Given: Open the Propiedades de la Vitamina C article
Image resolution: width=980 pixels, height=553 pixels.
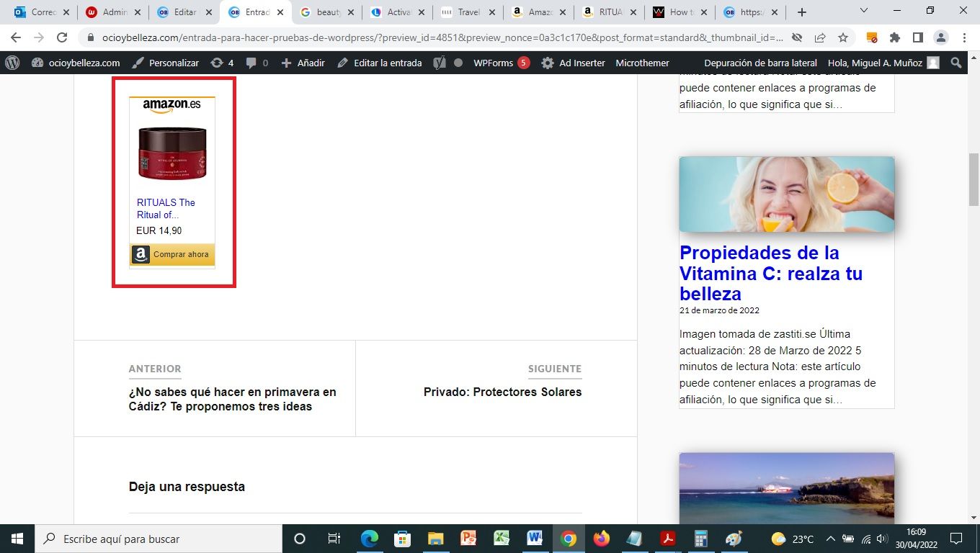Looking at the screenshot, I should (771, 274).
